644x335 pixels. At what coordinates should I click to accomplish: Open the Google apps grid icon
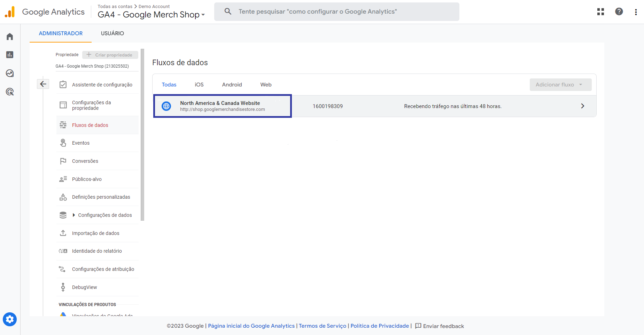(600, 12)
